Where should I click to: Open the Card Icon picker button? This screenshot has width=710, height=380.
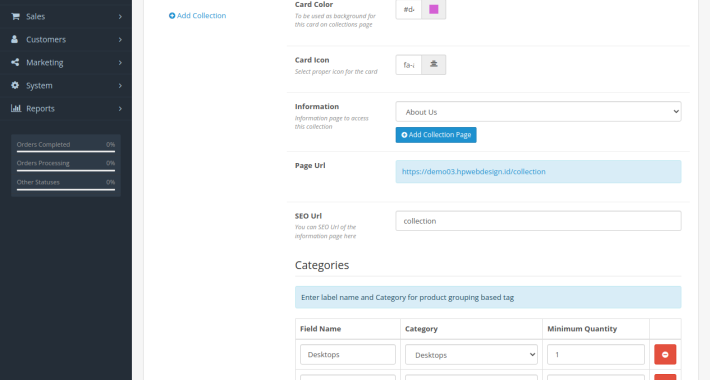click(x=434, y=65)
